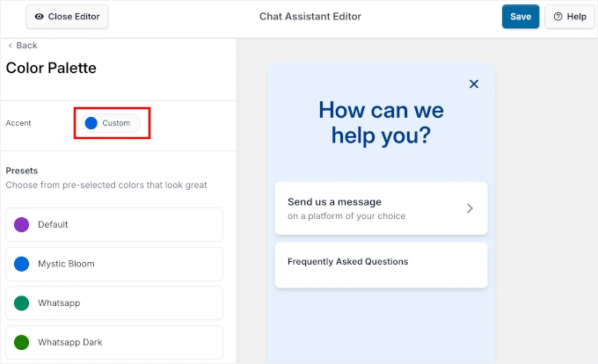Click the blue accent color dot
Screen dimensions: 598x364
tap(91, 123)
